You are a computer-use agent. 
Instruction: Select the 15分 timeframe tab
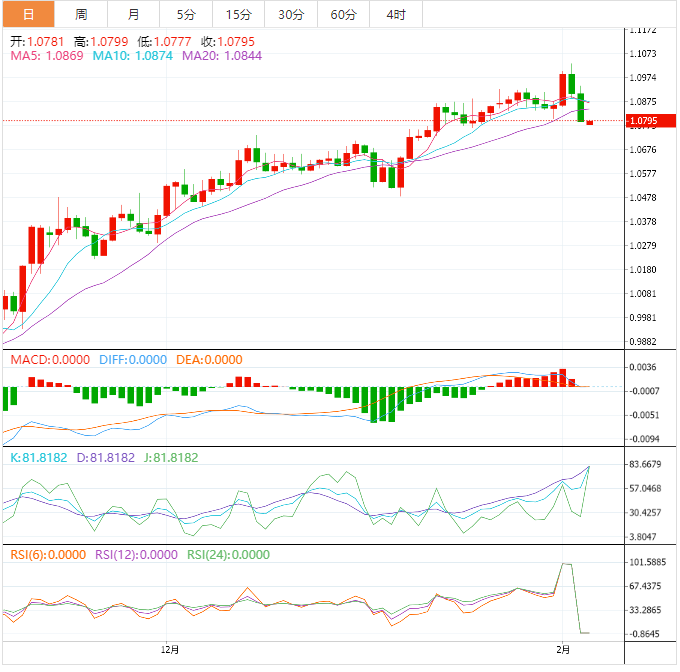pyautogui.click(x=238, y=14)
